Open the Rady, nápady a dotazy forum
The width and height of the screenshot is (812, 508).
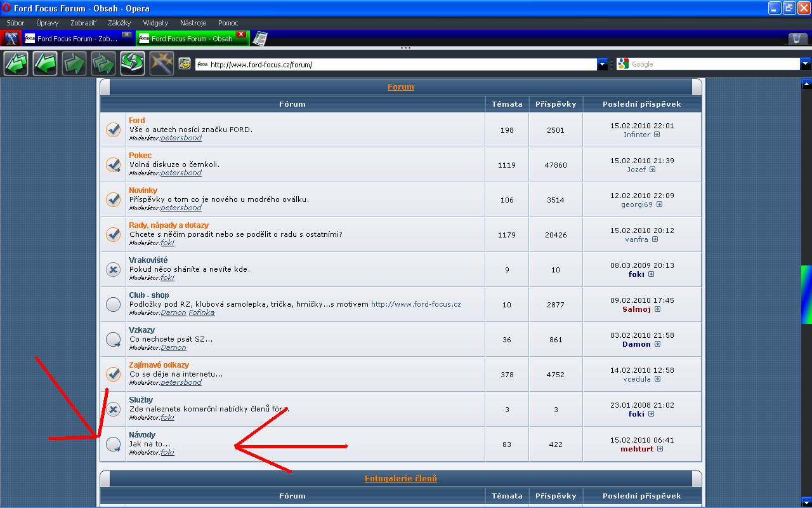click(169, 225)
